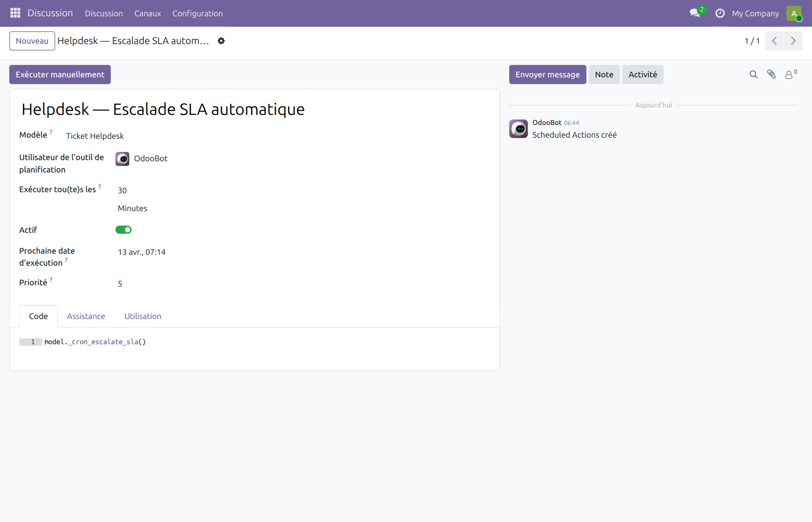The image size is (812, 522).
Task: Open the apps grid menu
Action: 14,13
